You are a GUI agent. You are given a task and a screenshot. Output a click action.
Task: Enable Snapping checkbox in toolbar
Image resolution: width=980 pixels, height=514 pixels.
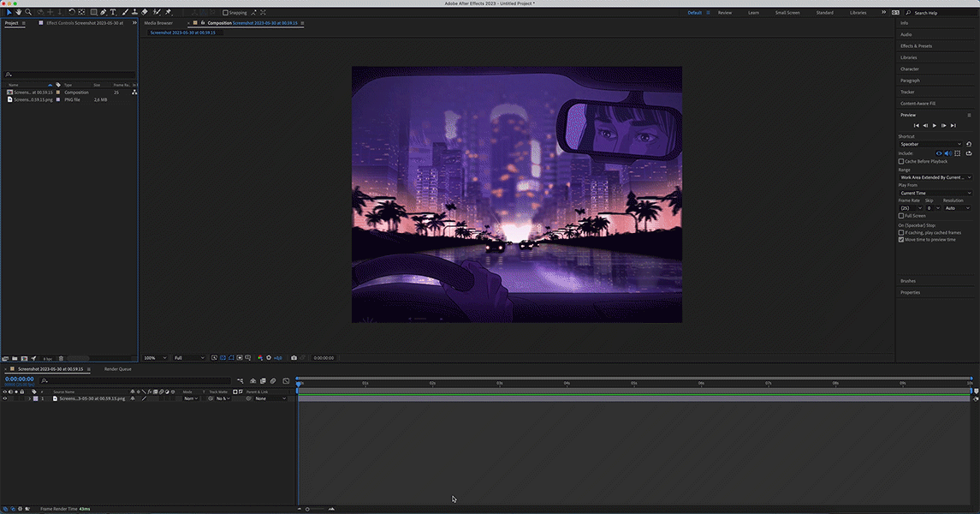point(226,13)
